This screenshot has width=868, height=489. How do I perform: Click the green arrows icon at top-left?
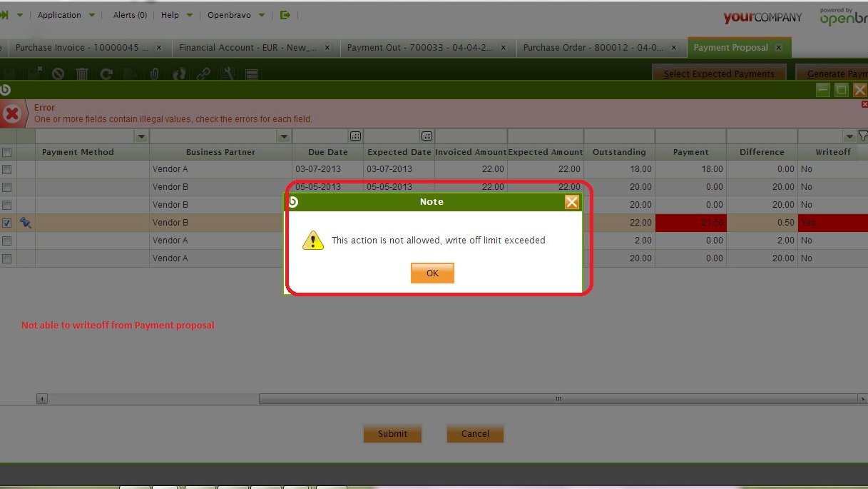coord(4,15)
